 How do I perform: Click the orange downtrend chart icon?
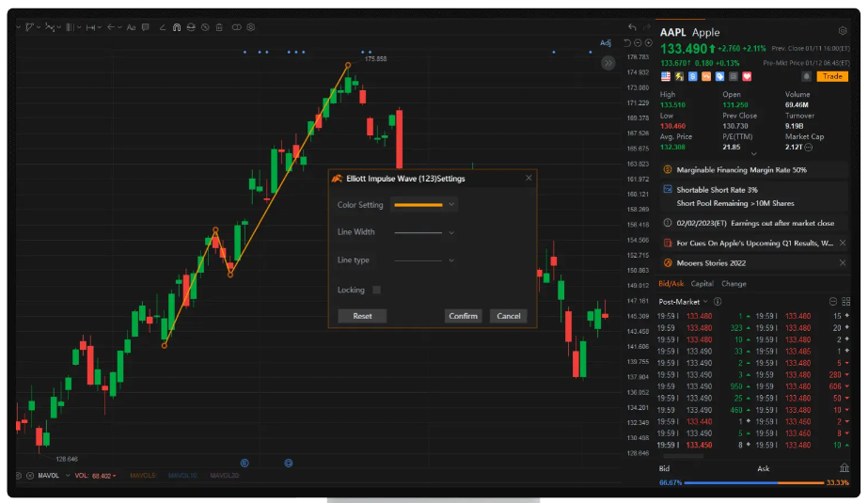click(706, 76)
